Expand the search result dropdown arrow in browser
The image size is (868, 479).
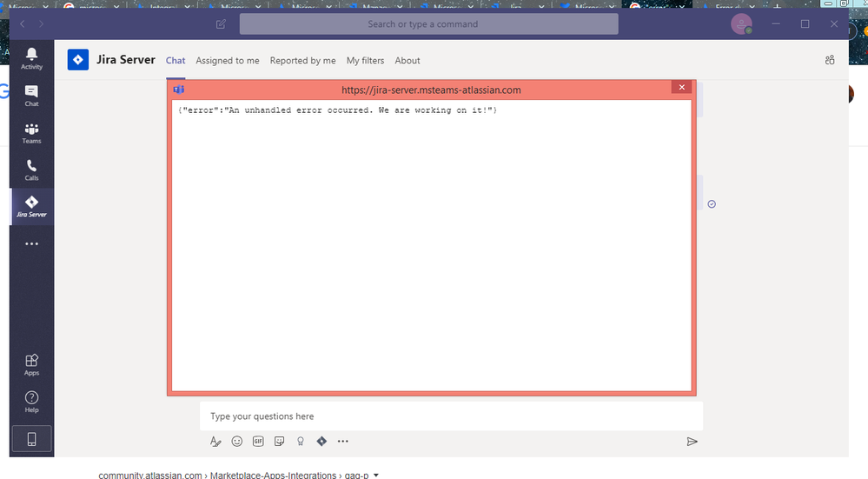[x=376, y=476]
